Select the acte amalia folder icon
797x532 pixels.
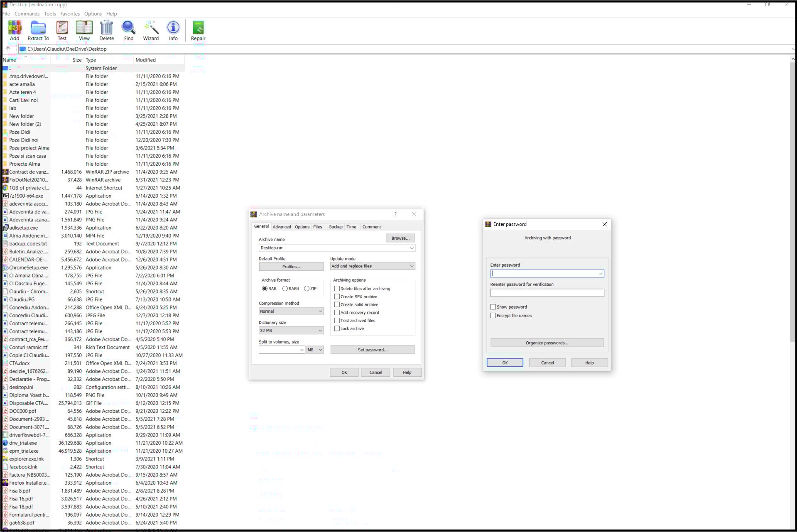tap(5, 84)
